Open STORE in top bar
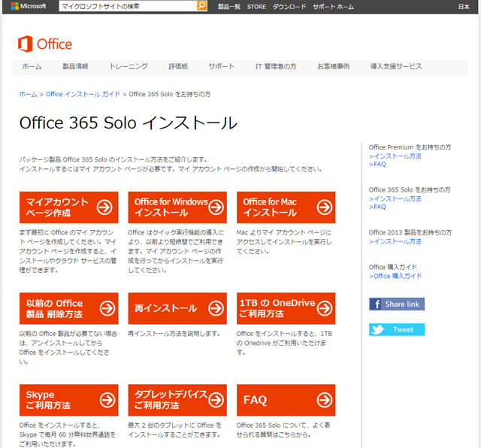This screenshot has height=448, width=481. pyautogui.click(x=256, y=7)
